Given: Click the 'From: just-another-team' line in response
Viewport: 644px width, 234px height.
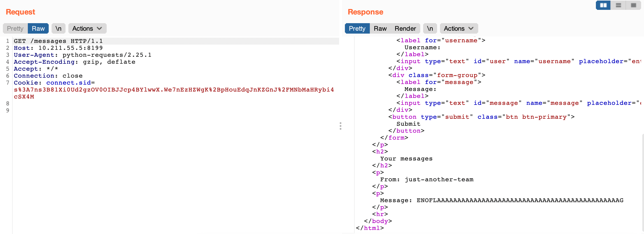Looking at the screenshot, I should click(427, 180).
